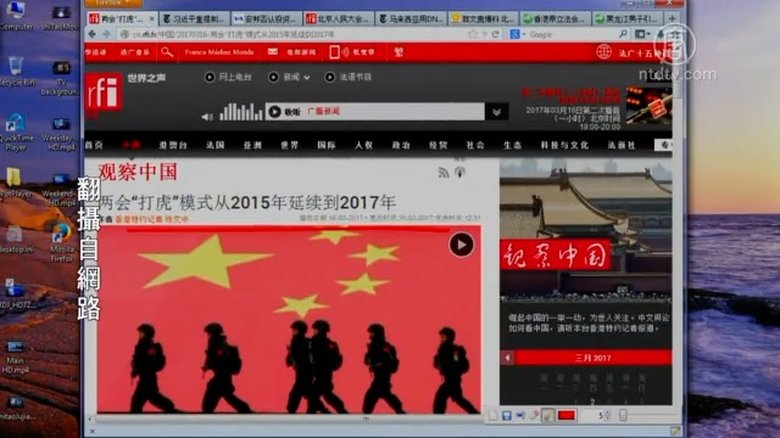The image size is (780, 438).
Task: Switch to the 北京人民大会 browser tab
Action: pyautogui.click(x=338, y=18)
